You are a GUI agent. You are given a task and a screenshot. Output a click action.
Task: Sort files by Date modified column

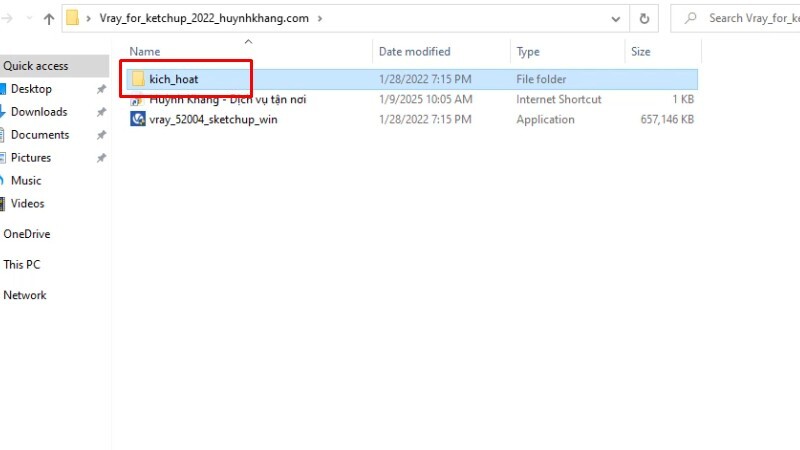point(414,52)
